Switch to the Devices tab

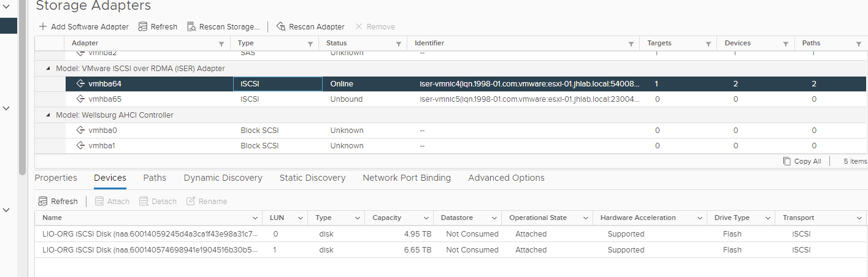click(x=110, y=178)
